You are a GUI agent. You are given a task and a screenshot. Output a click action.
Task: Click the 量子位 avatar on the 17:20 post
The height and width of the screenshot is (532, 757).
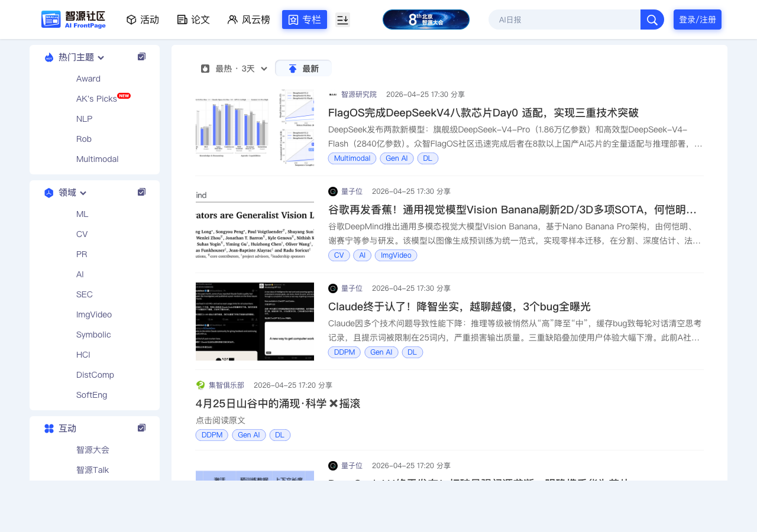(x=333, y=466)
